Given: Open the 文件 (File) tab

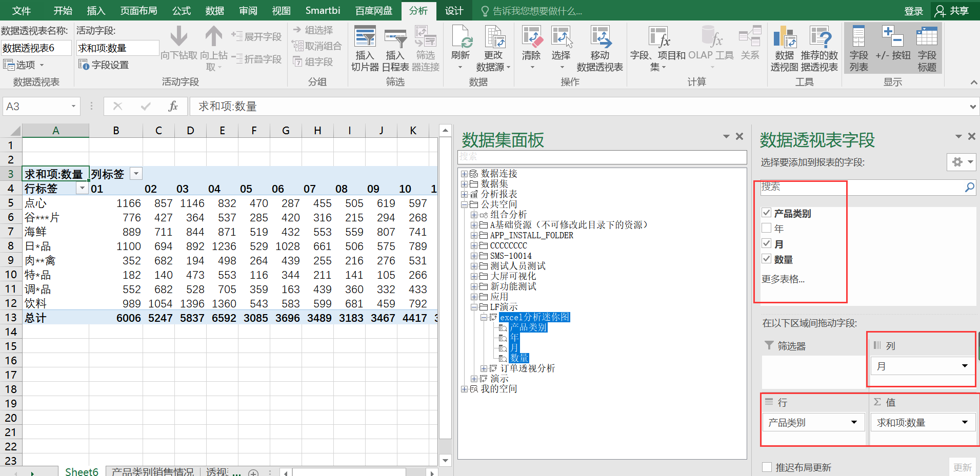Looking at the screenshot, I should tap(21, 11).
